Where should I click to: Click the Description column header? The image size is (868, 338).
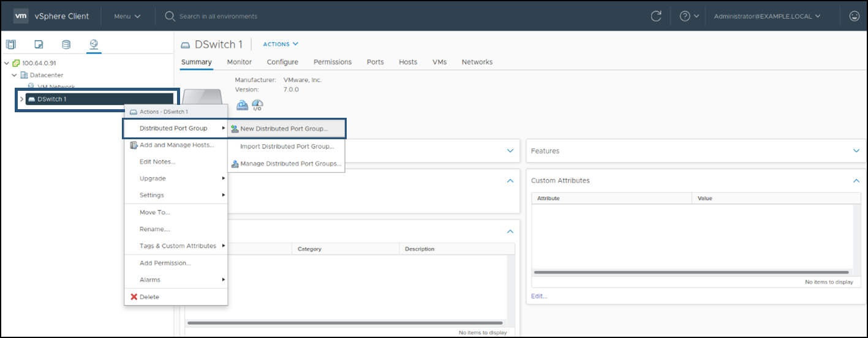coord(457,249)
